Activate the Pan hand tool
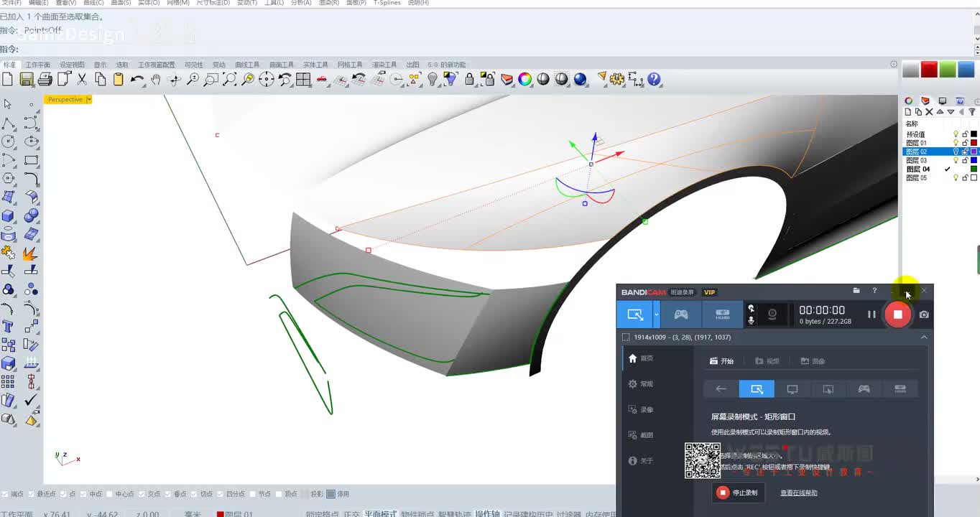Screen dimensions: 980x517 [155, 79]
